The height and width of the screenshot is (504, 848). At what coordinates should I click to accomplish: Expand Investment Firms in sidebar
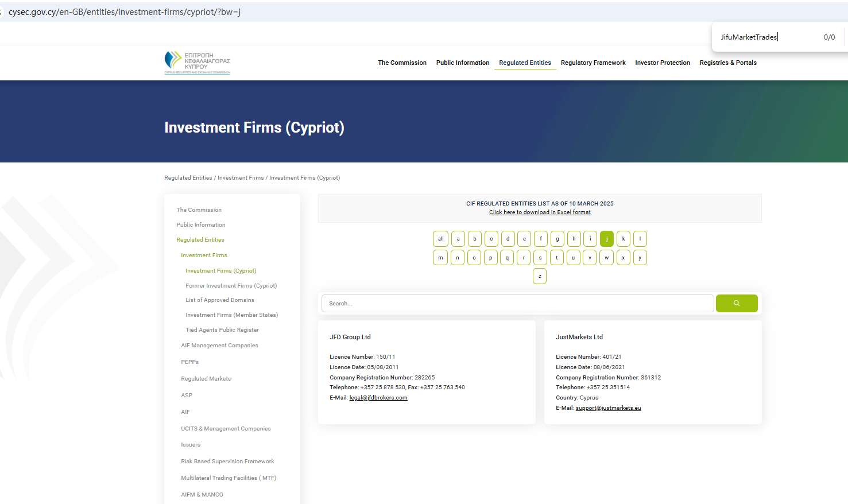(x=204, y=255)
